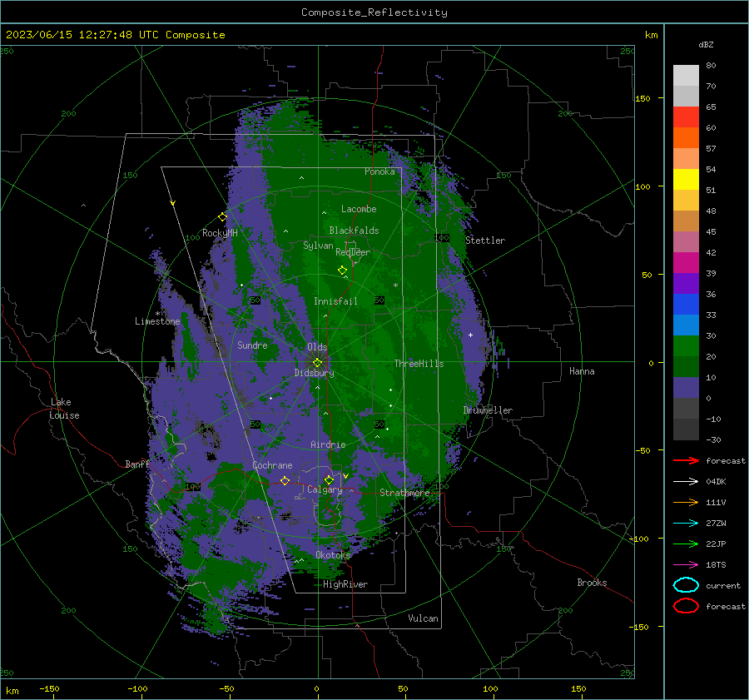Viewport: 749px width, 700px height.
Task: Click the 'Drumheller' map label
Action: [488, 410]
